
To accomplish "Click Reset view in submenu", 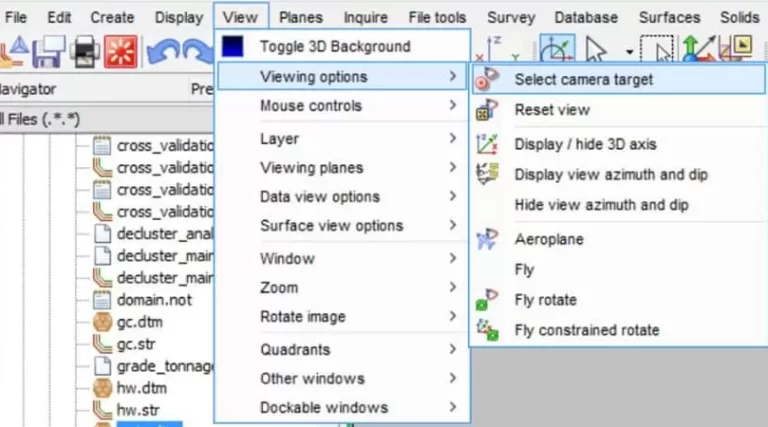I will coord(552,110).
